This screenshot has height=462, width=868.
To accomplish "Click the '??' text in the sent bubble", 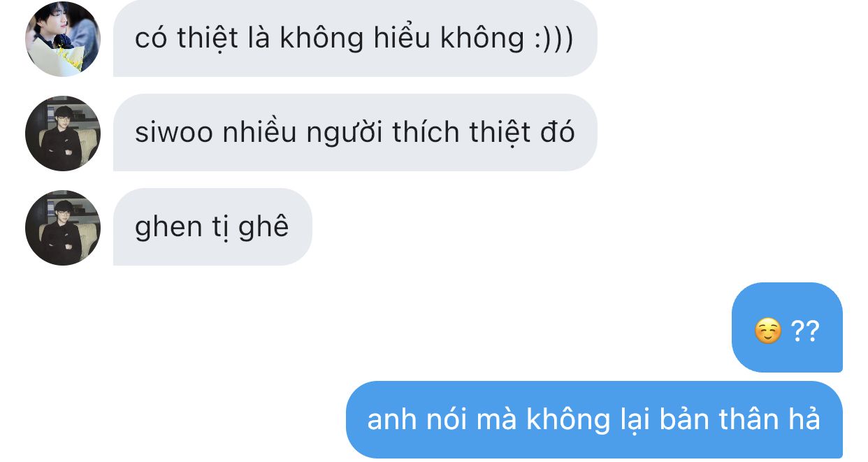I will (x=805, y=330).
